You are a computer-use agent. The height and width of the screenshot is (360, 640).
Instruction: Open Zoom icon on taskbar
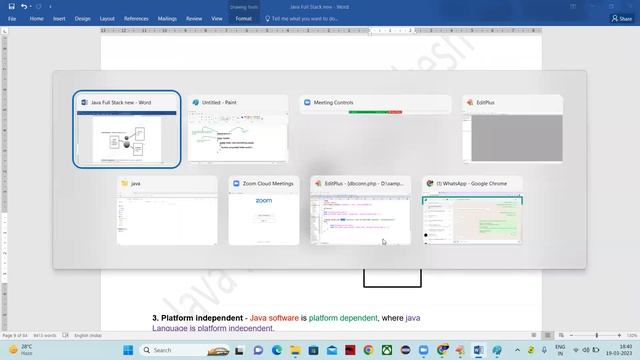pyautogui.click(x=424, y=350)
